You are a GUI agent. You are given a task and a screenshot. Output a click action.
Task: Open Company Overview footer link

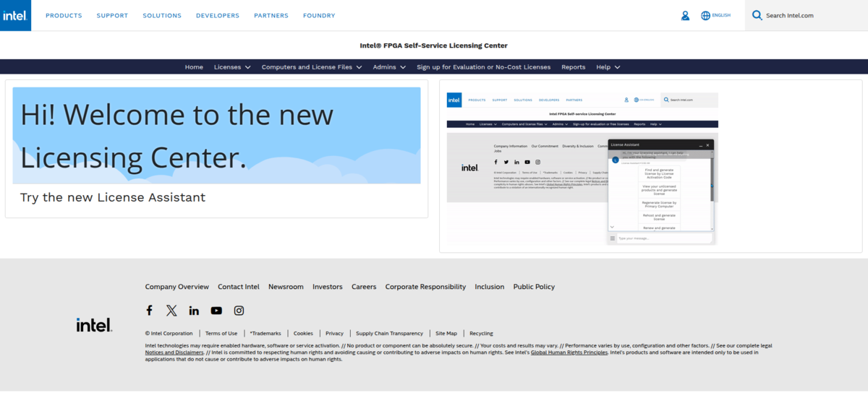(x=177, y=287)
